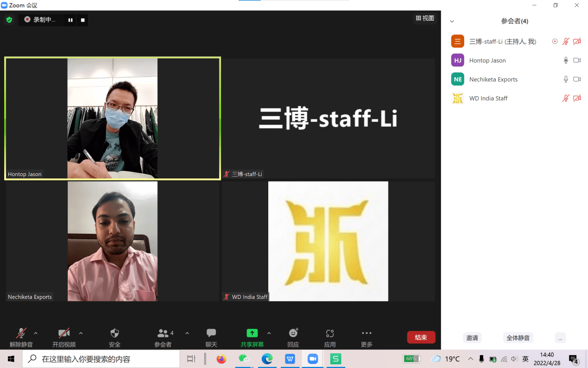Open the Windows Start menu
Screen dimensions: 588x368
click(x=11, y=359)
